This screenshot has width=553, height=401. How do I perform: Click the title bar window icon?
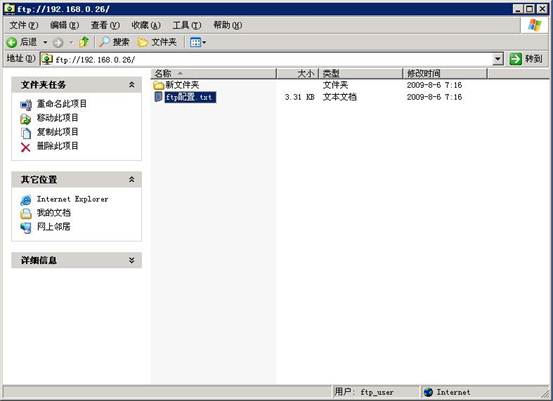click(10, 8)
